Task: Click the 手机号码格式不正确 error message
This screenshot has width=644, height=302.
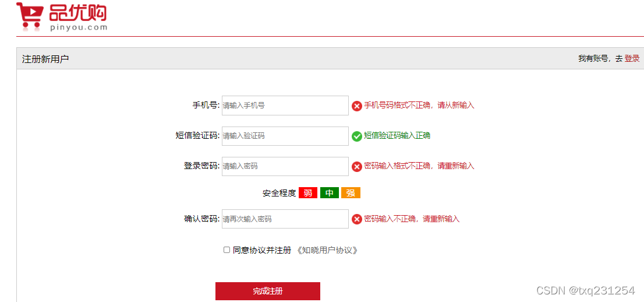Action: [419, 106]
